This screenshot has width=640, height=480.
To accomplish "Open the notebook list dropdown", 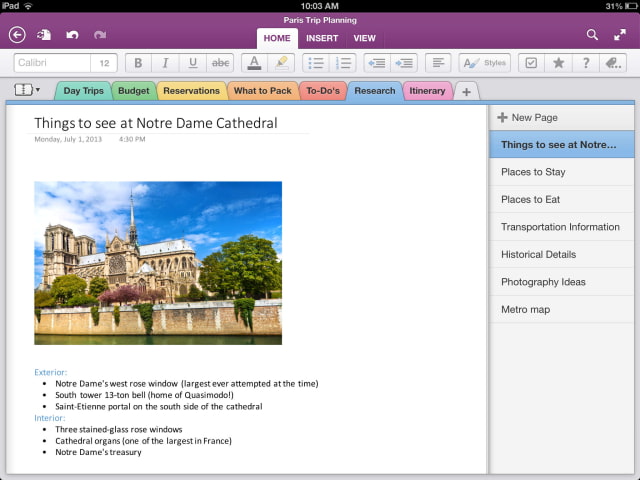I will point(27,90).
